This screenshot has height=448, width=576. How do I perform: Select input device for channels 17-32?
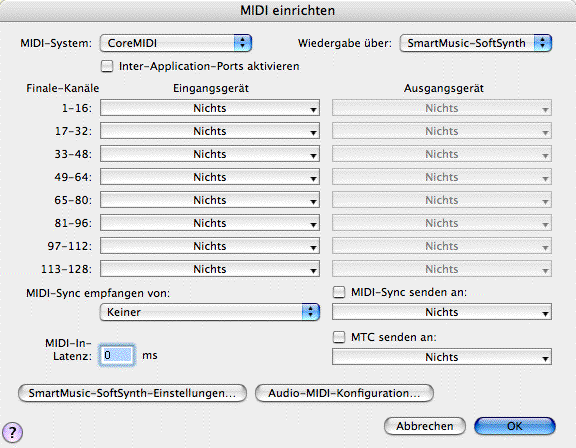210,131
